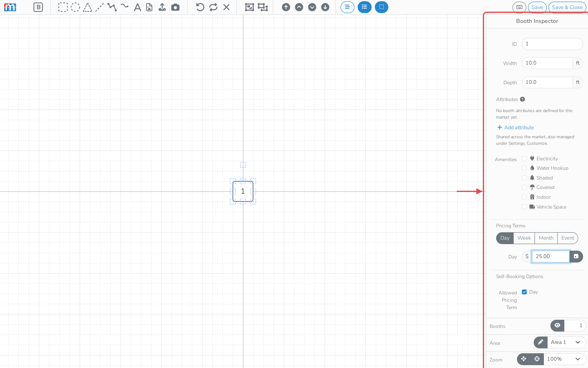Send selection to back arrow

325,7
